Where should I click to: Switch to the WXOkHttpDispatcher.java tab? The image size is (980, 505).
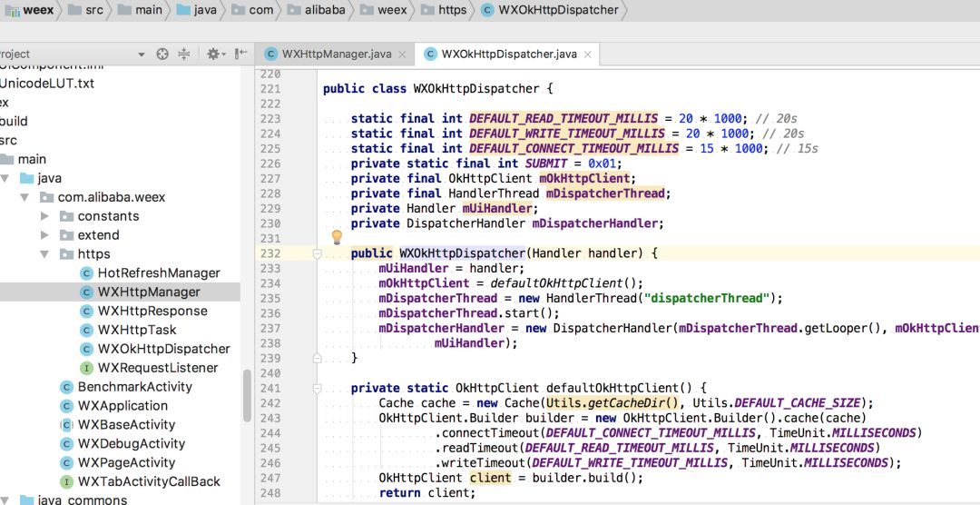click(508, 54)
